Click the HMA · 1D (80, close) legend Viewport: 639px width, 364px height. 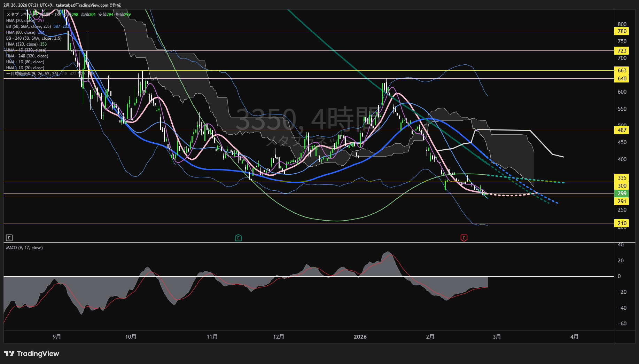(x=25, y=62)
